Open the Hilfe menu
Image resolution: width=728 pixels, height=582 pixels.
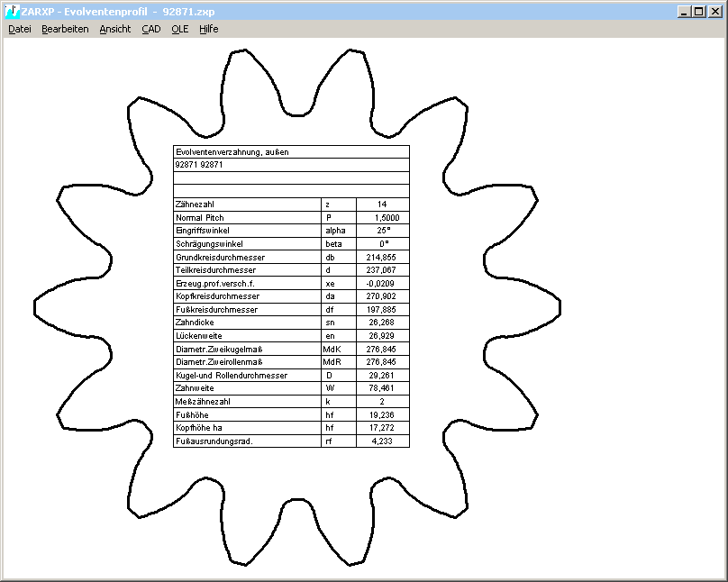pyautogui.click(x=209, y=29)
